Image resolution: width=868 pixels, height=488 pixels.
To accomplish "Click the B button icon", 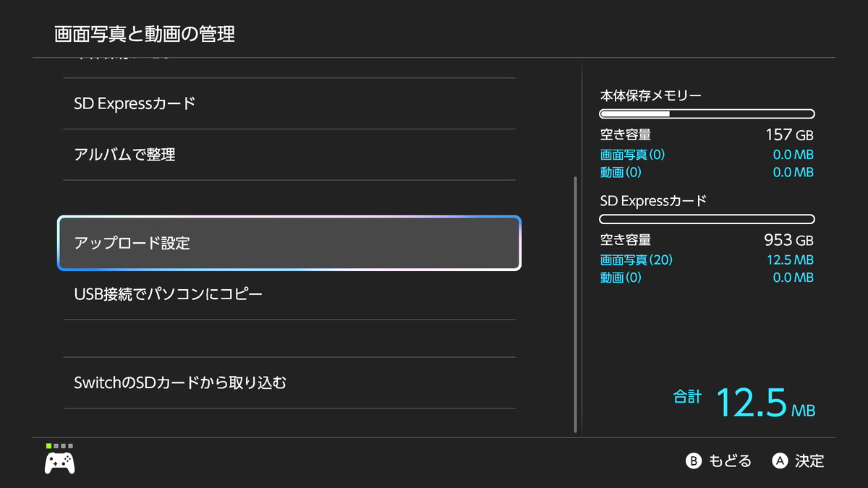I will pyautogui.click(x=694, y=461).
